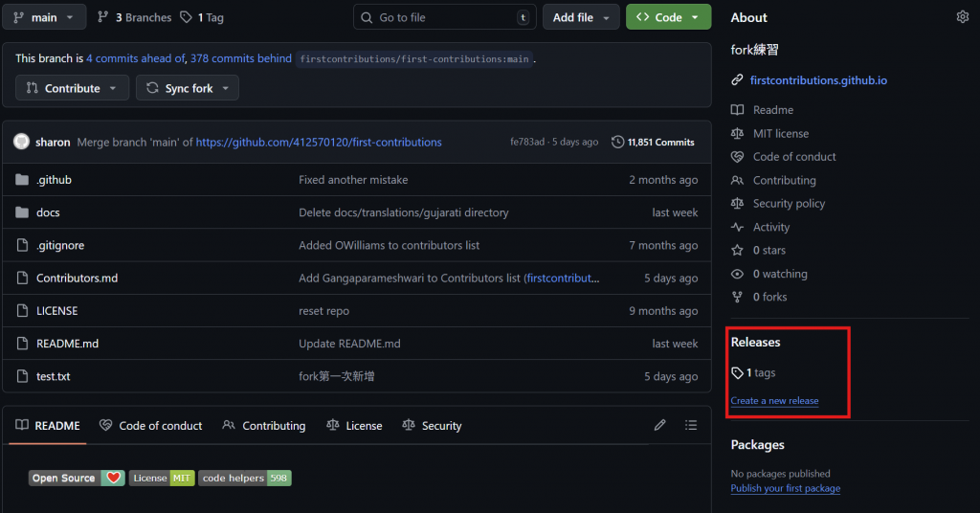The height and width of the screenshot is (513, 980).
Task: Switch to the Code of conduct tab
Action: click(150, 426)
